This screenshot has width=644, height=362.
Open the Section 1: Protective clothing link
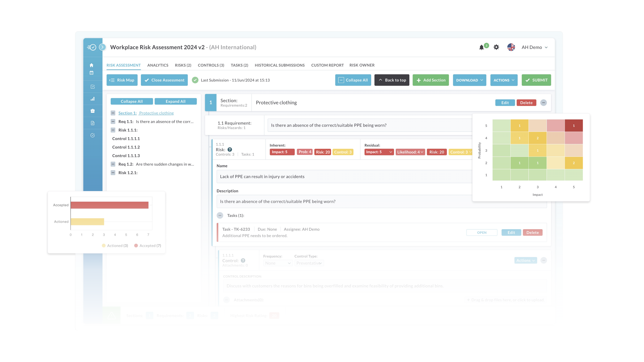(146, 113)
